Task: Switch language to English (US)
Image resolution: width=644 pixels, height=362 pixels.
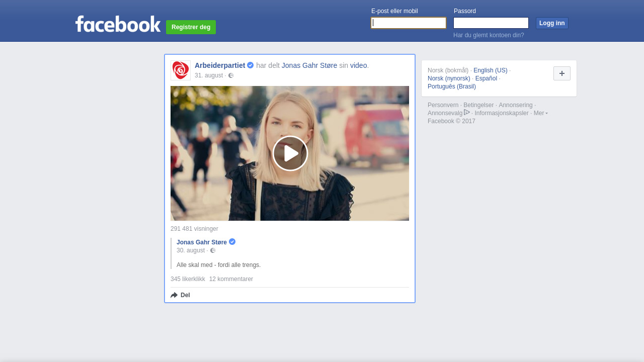Action: pyautogui.click(x=491, y=70)
